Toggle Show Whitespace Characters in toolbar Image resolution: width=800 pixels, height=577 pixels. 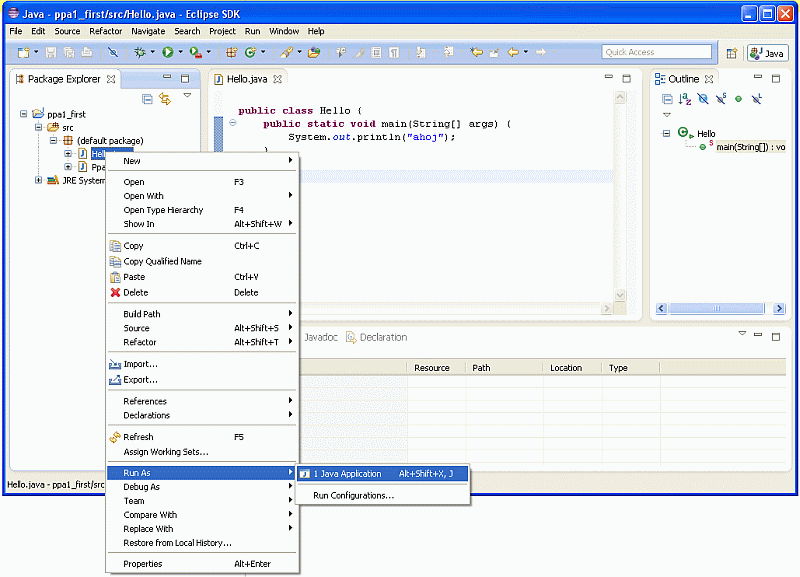(x=394, y=52)
